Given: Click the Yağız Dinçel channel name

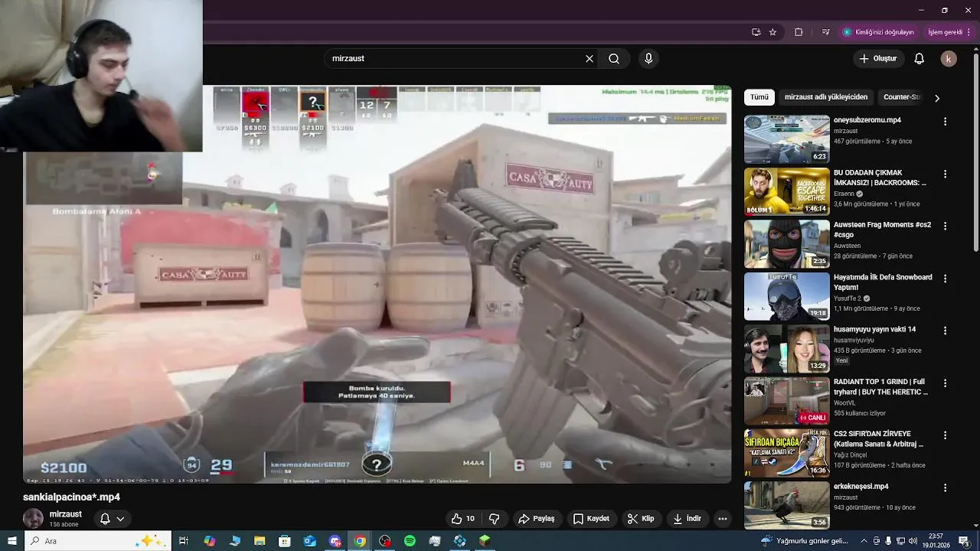Looking at the screenshot, I should pyautogui.click(x=850, y=455).
